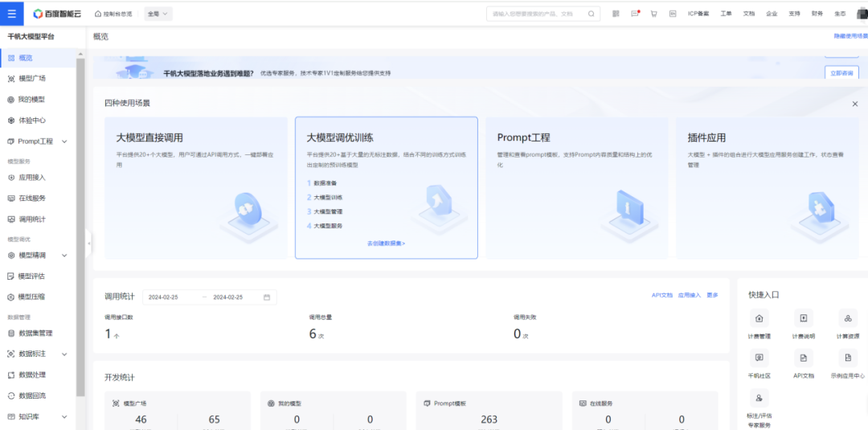The height and width of the screenshot is (430, 868).
Task: Open 企业 in top navigation
Action: [772, 14]
